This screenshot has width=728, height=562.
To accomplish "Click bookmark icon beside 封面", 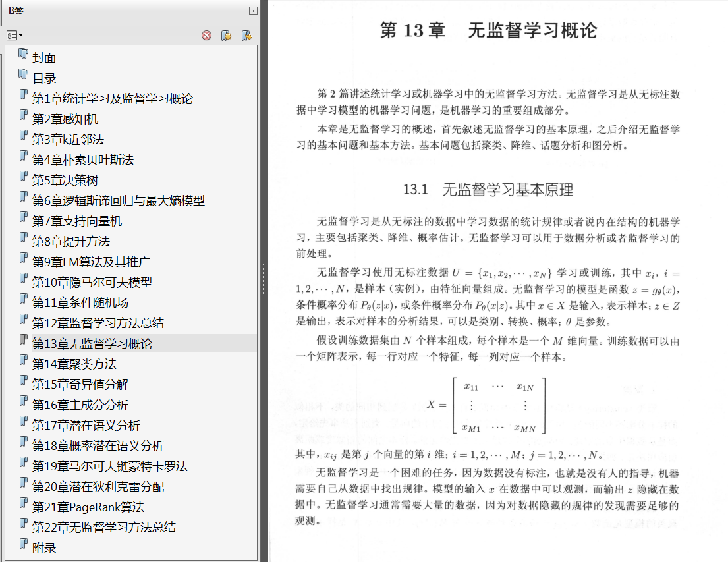I will 23,53.
